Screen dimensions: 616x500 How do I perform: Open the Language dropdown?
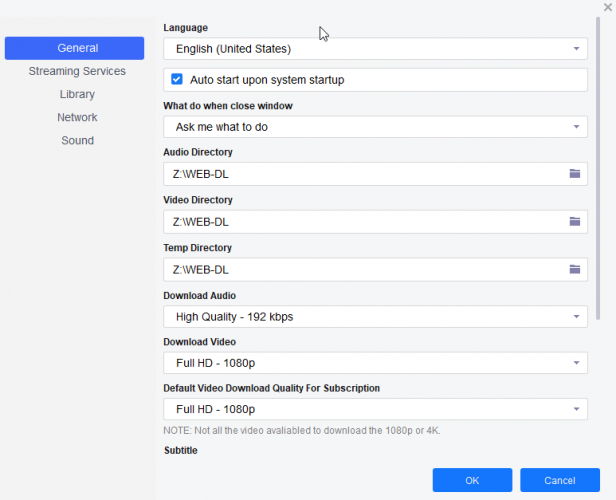375,48
